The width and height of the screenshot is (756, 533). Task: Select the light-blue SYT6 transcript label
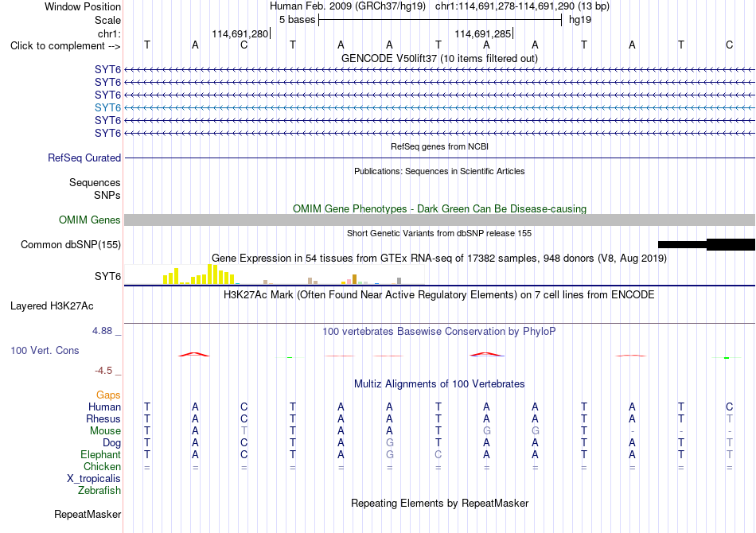(107, 107)
